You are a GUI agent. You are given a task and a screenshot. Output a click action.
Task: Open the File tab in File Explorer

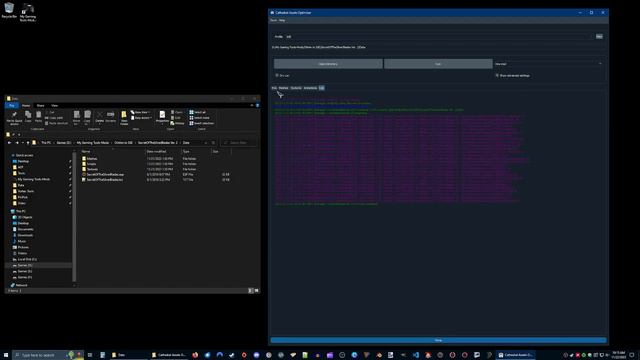pyautogui.click(x=12, y=105)
